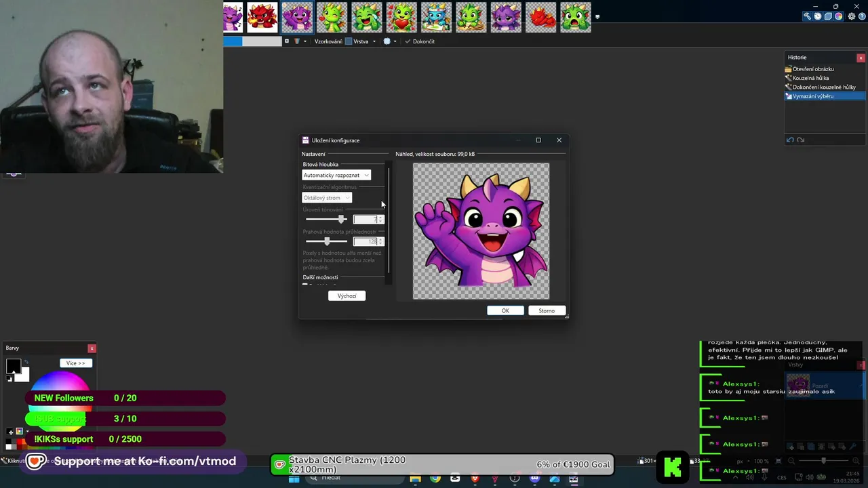Screen dimensions: 868x488
Task: Click the threshold 128 spinner arrows
Action: [x=380, y=241]
